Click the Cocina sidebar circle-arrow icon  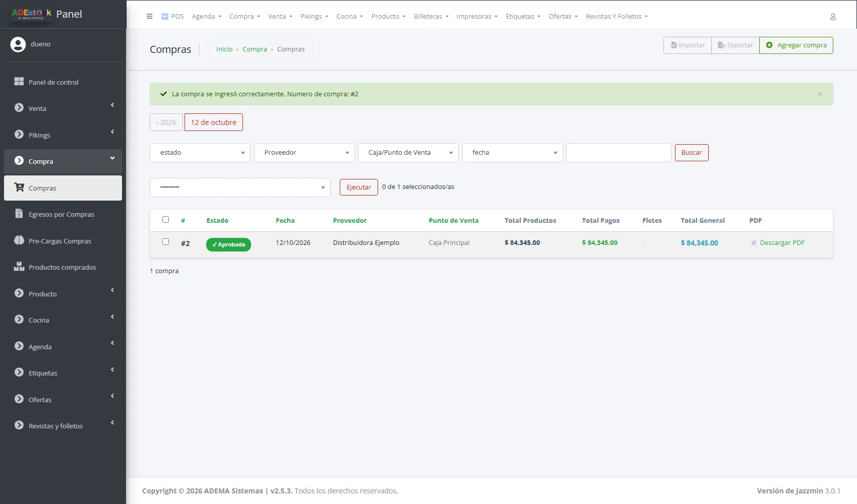19,320
